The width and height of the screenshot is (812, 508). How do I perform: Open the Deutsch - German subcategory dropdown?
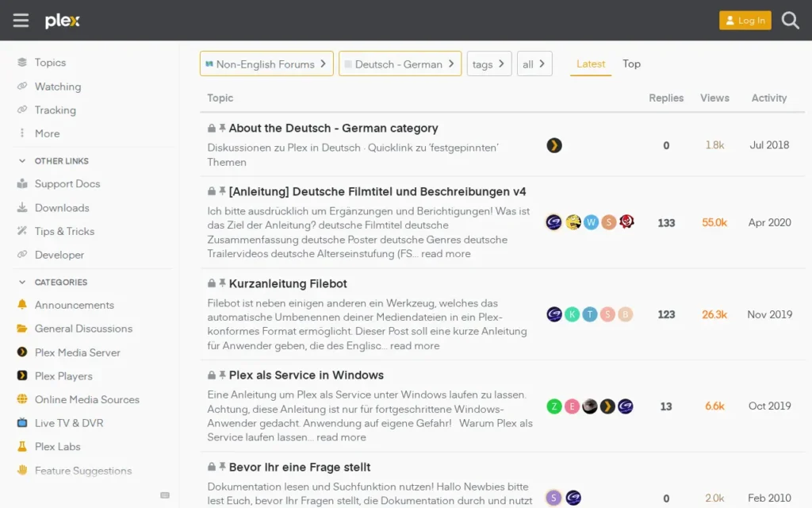pyautogui.click(x=400, y=63)
